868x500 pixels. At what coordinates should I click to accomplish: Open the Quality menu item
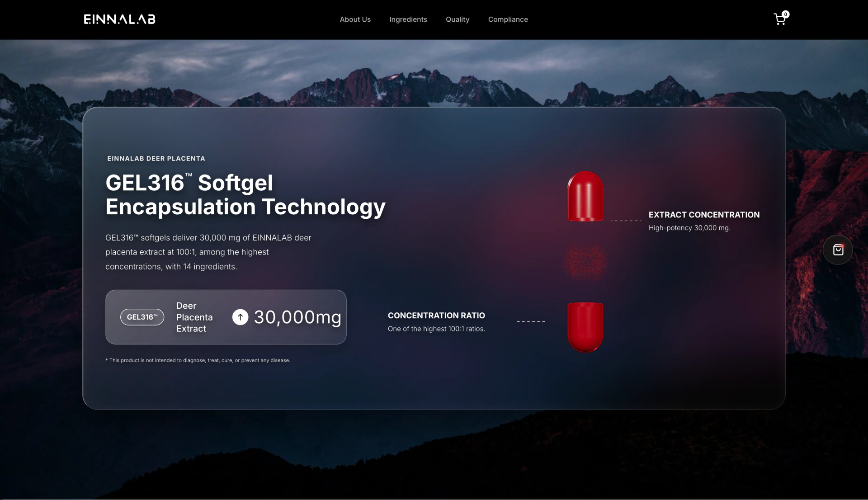tap(458, 19)
